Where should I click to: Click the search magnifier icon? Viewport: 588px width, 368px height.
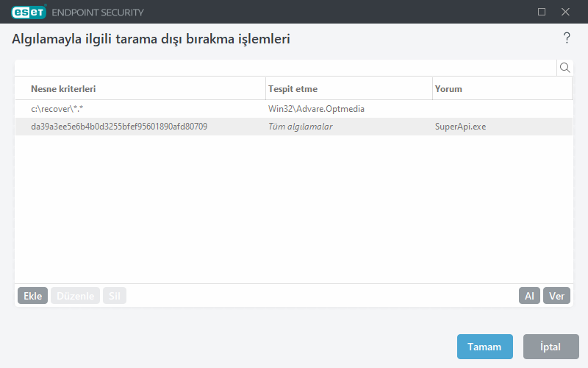click(x=564, y=68)
